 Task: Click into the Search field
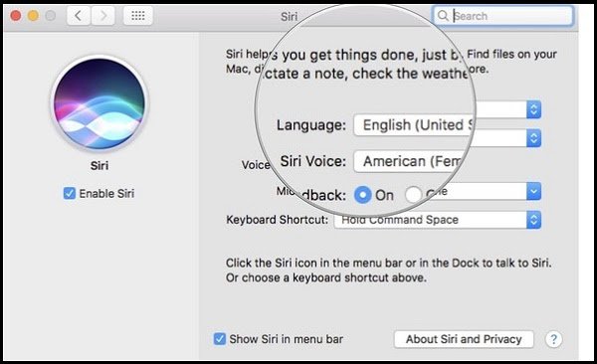pos(502,16)
